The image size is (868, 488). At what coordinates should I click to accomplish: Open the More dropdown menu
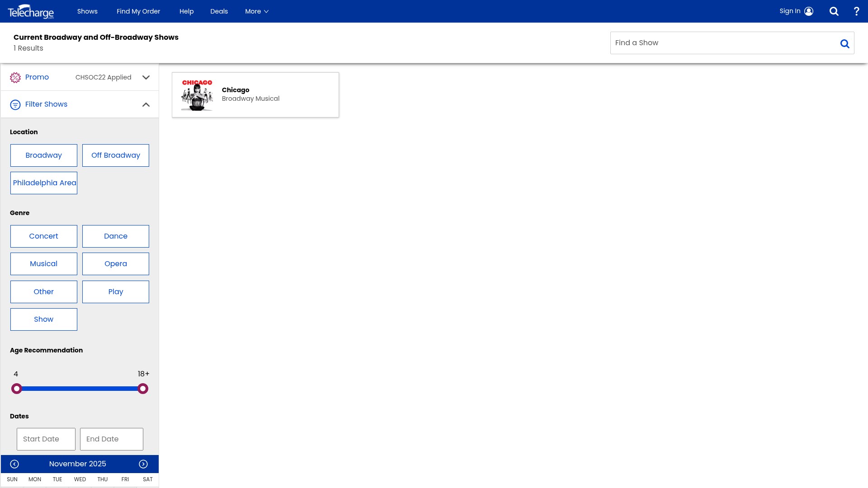click(257, 11)
